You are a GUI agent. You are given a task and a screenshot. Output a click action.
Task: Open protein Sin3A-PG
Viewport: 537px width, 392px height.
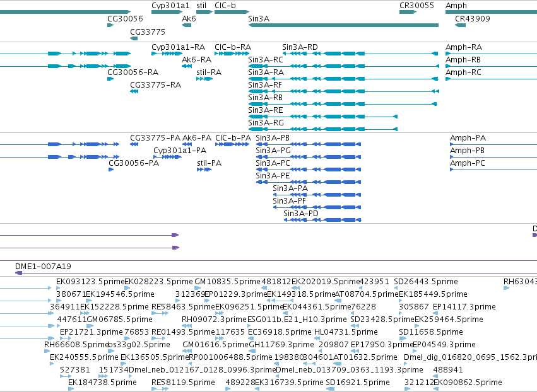pos(273,151)
